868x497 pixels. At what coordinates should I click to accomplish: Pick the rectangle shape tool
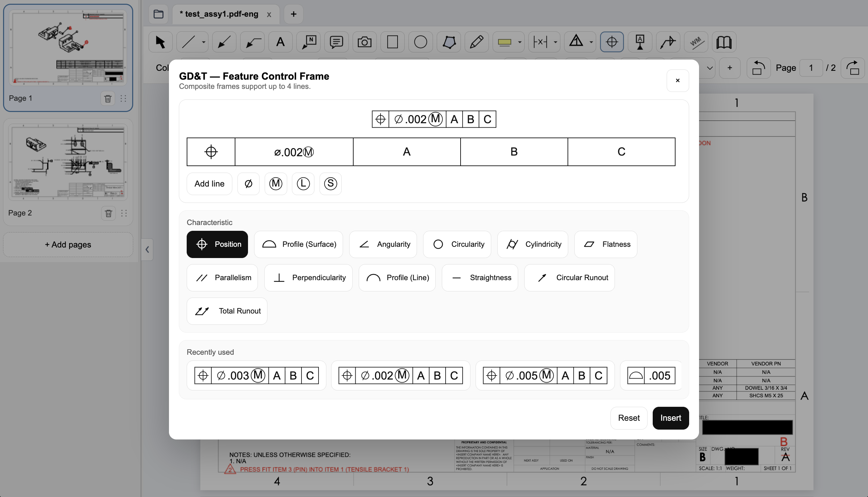pos(392,42)
